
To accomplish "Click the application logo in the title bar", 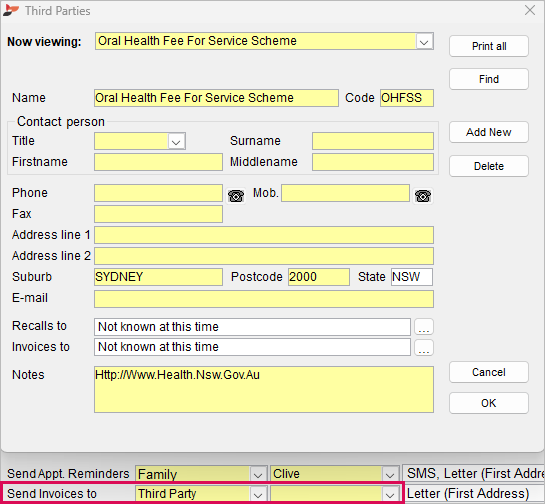I will (11, 11).
